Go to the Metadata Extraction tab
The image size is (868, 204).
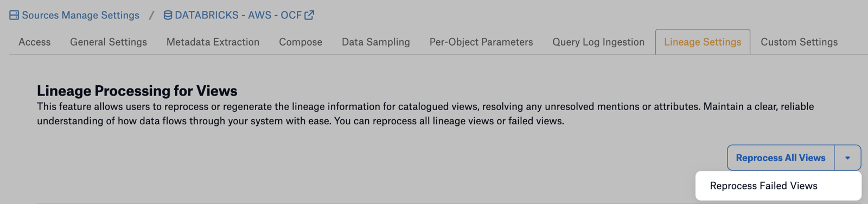[x=213, y=42]
